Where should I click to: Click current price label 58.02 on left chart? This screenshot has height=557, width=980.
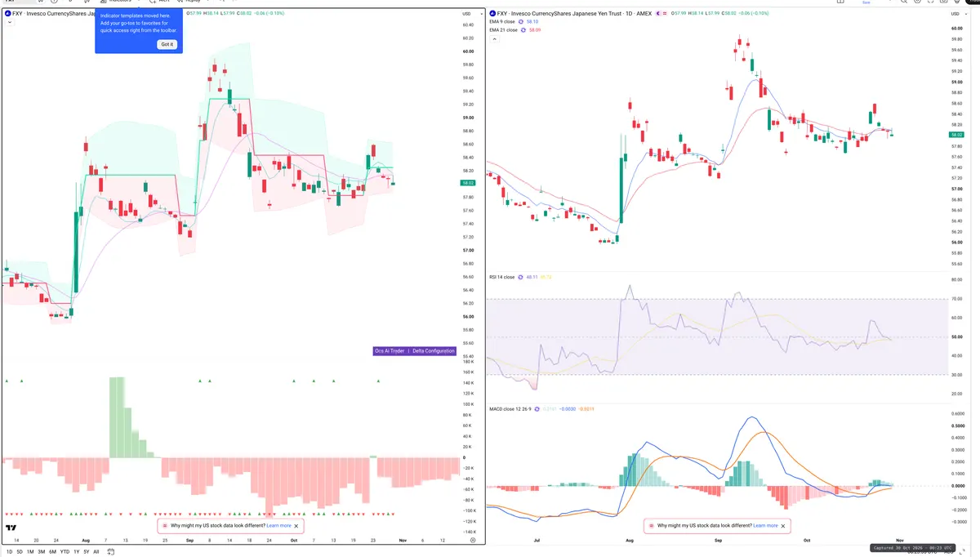click(467, 183)
